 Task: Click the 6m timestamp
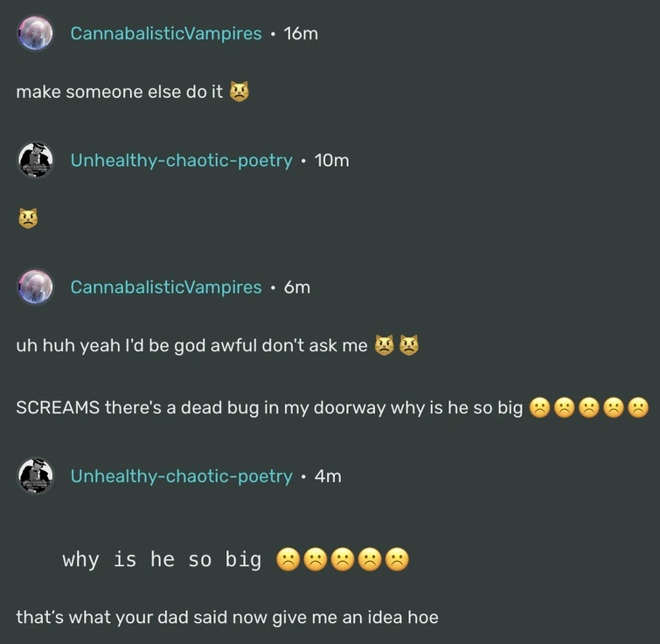pyautogui.click(x=297, y=287)
